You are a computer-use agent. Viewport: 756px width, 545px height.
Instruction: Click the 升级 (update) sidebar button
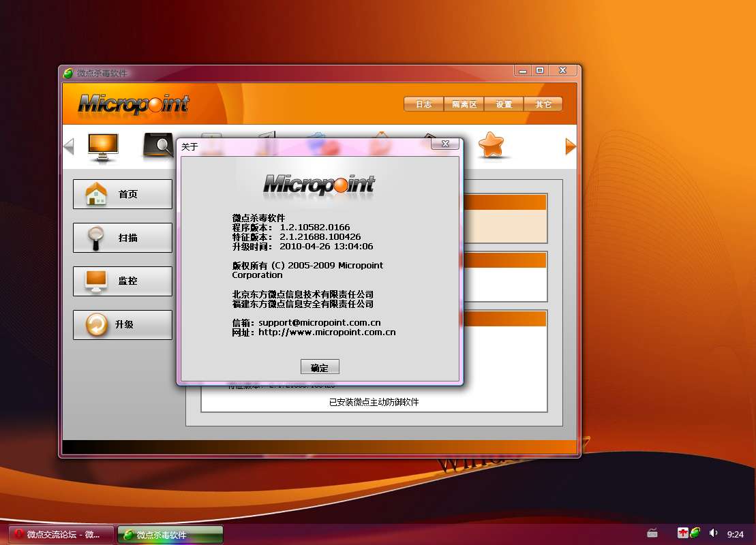pos(123,325)
